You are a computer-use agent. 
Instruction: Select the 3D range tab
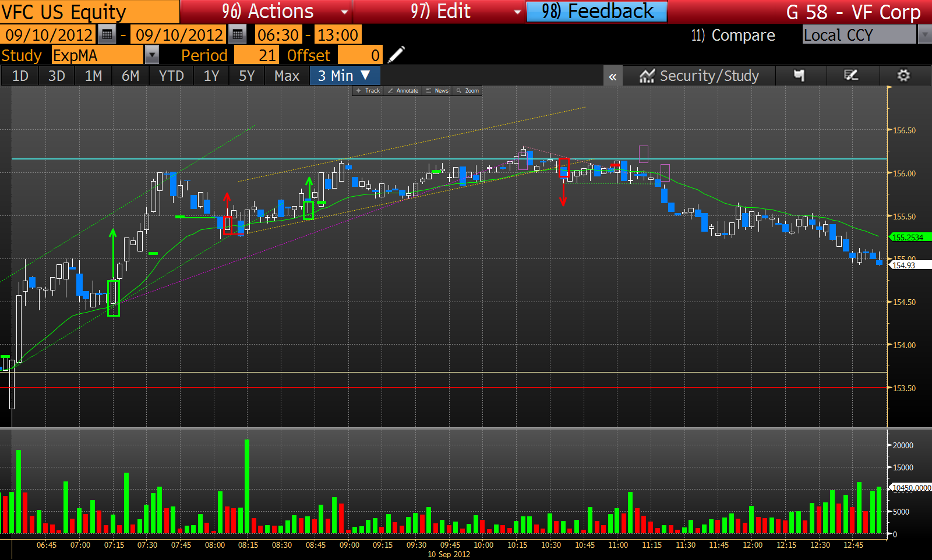(x=57, y=76)
